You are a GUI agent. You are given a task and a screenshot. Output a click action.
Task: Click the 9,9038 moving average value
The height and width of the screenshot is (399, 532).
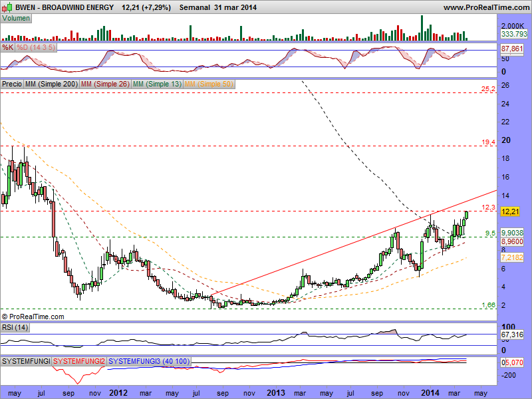pyautogui.click(x=512, y=232)
